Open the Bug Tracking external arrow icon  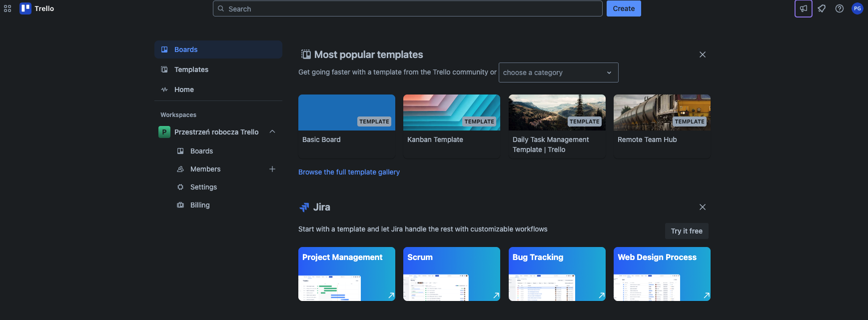[602, 295]
